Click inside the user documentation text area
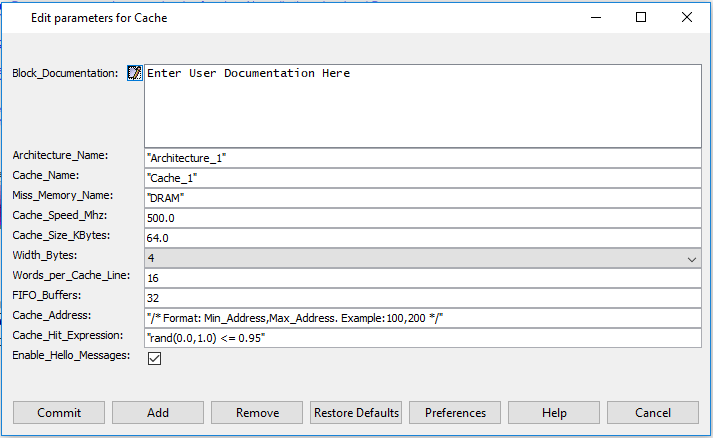This screenshot has width=713, height=438. (422, 105)
